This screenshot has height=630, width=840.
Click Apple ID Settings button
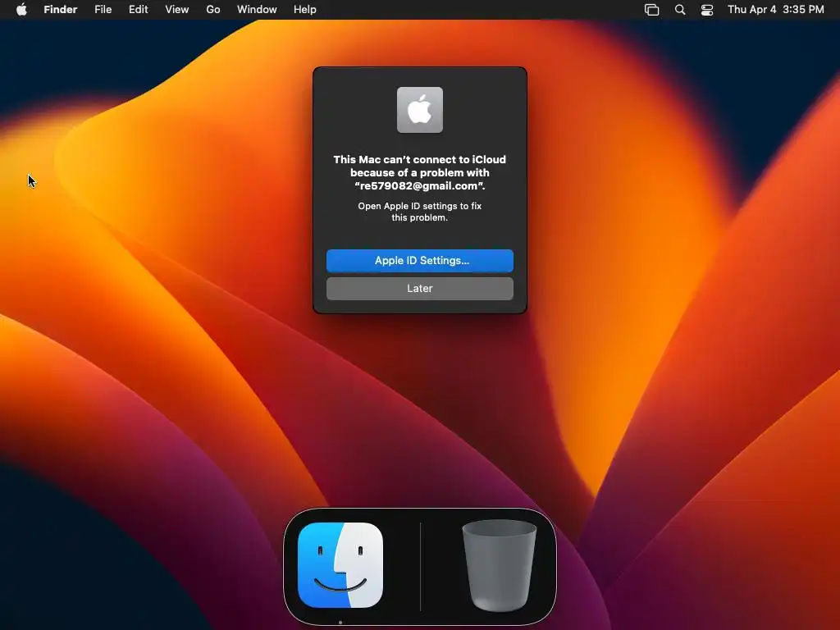[420, 260]
